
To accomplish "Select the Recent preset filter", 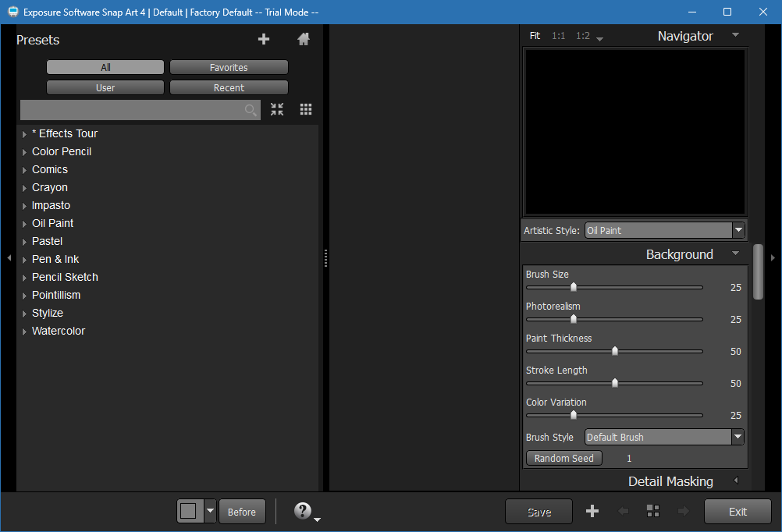I will point(229,88).
